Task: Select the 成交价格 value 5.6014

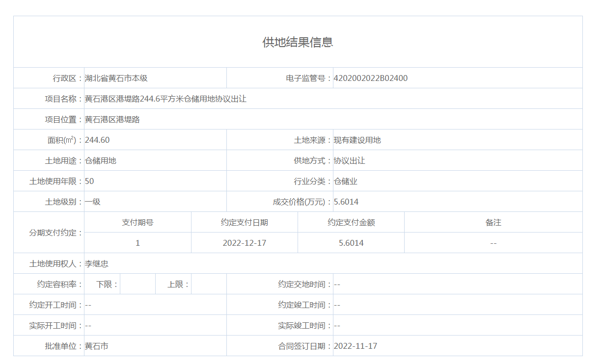Action: click(346, 202)
